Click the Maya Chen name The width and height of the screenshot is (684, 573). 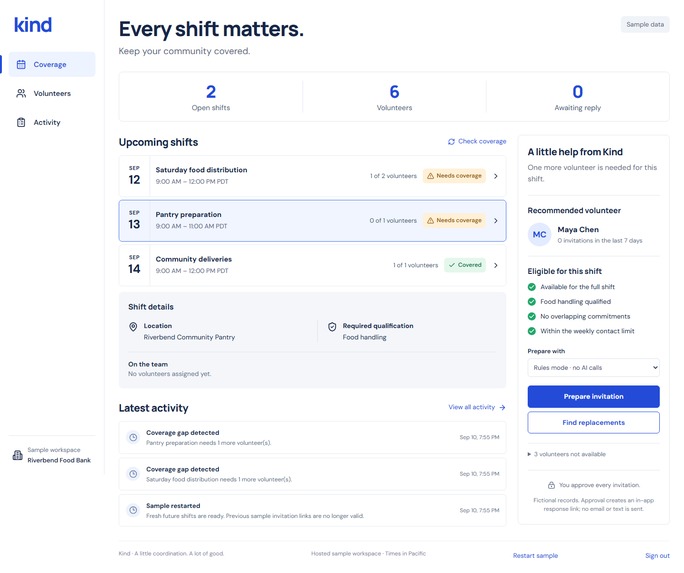coord(578,229)
